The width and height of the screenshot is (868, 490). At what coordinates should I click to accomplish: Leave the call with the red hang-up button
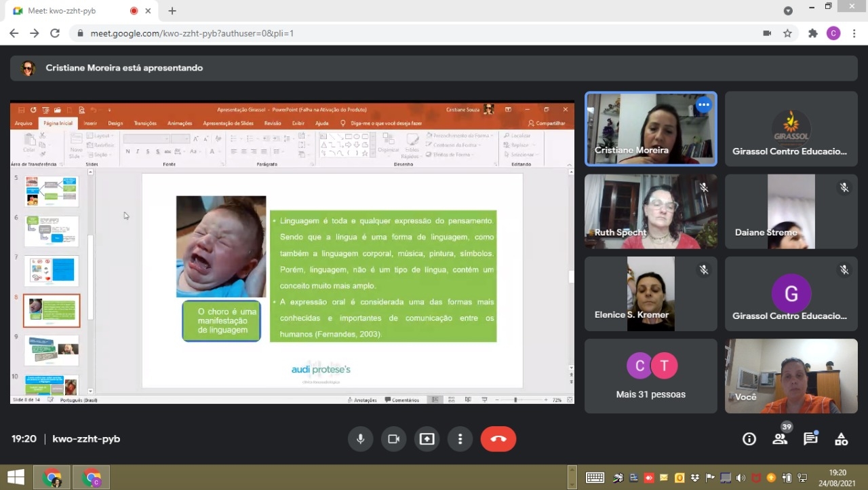pyautogui.click(x=498, y=439)
